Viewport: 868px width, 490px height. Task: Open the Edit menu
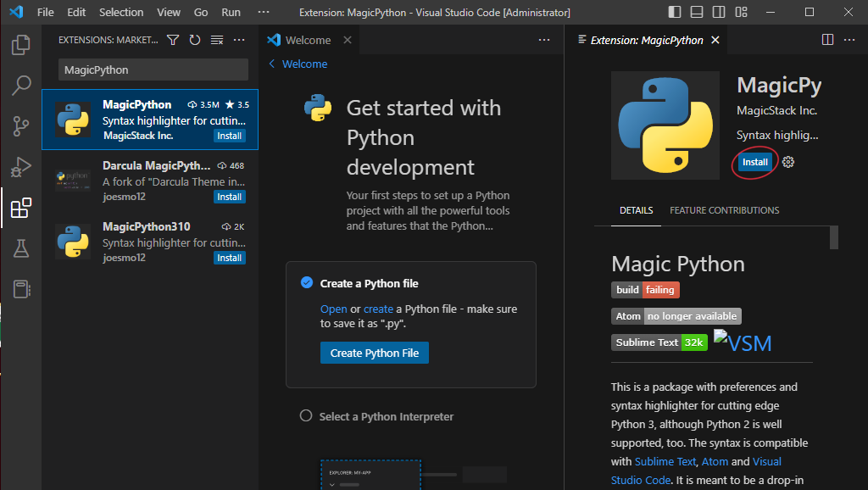[x=76, y=12]
